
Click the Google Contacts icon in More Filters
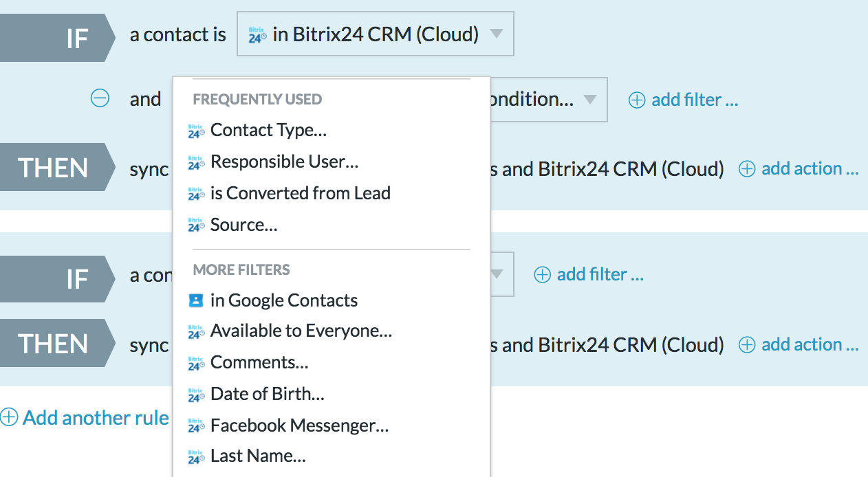point(197,300)
